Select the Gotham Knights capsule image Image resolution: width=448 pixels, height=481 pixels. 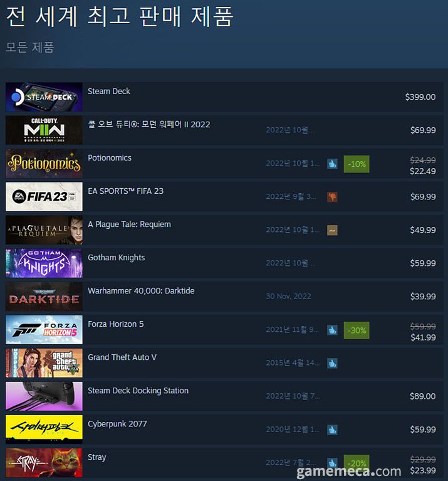pyautogui.click(x=44, y=263)
